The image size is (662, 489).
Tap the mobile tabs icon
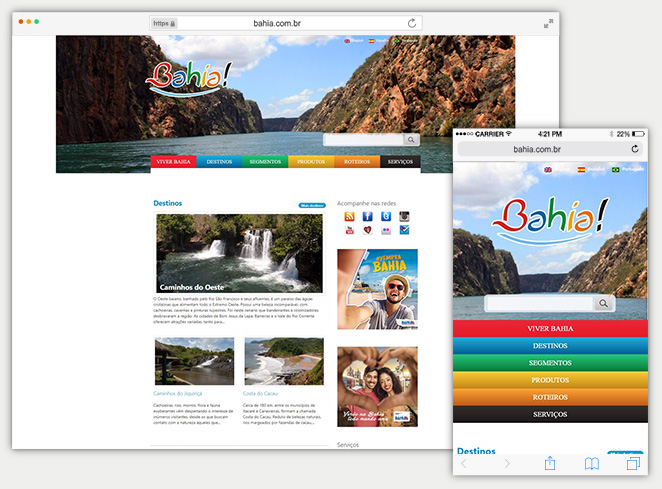[x=633, y=463]
